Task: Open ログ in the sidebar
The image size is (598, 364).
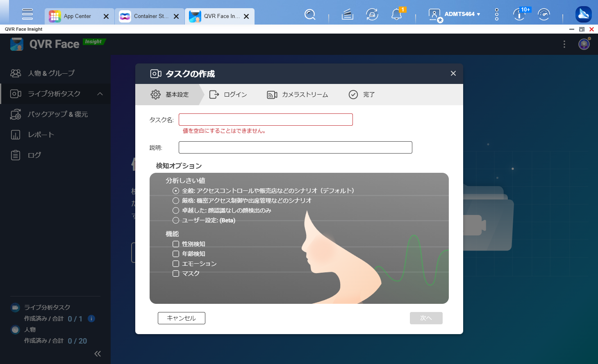Action: click(55, 155)
